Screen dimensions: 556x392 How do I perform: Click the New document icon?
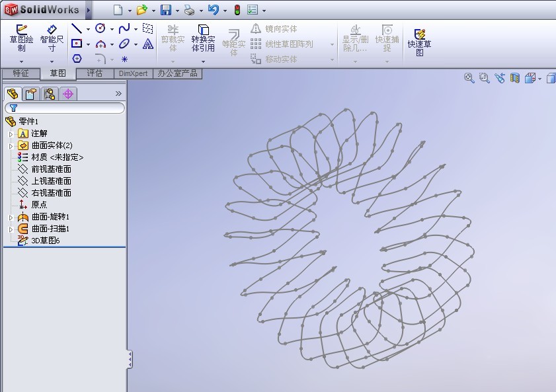coord(118,10)
